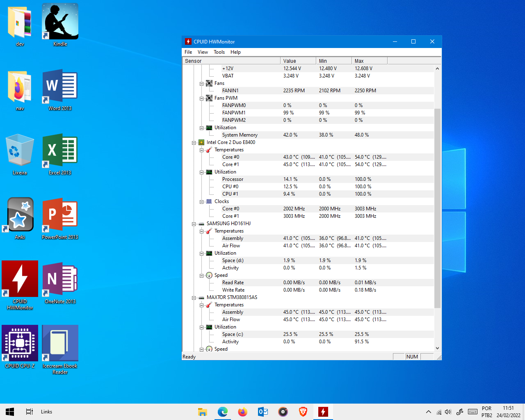The height and width of the screenshot is (420, 525).
Task: Launch PowerPoint 2013 desktop shortcut
Action: [60, 219]
